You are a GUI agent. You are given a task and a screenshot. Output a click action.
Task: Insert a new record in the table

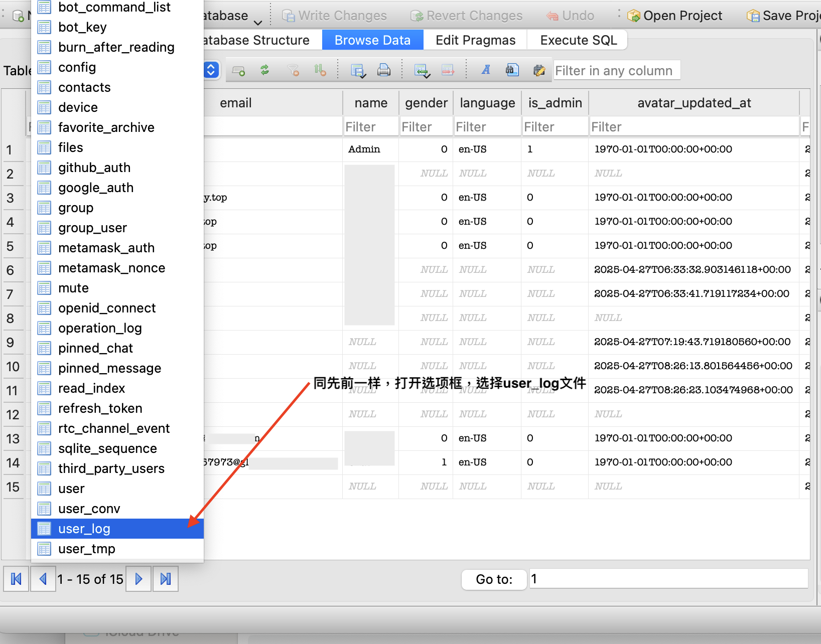(x=238, y=70)
